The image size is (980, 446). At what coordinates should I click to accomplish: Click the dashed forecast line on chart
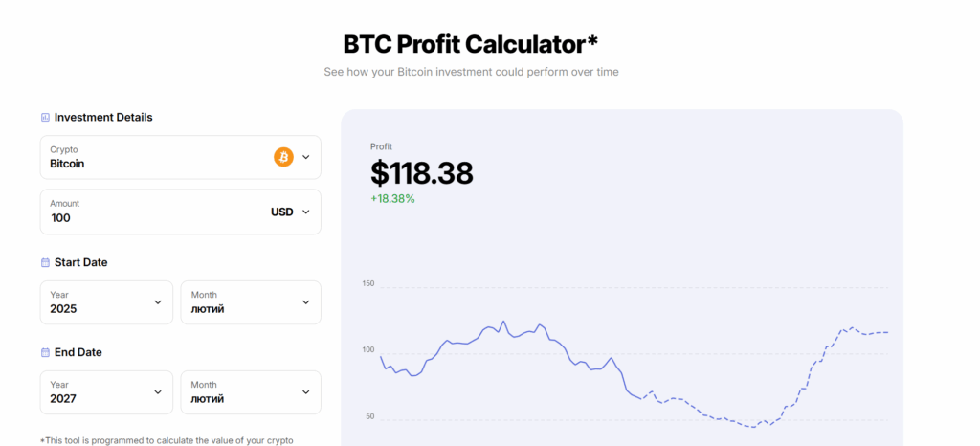point(727,421)
